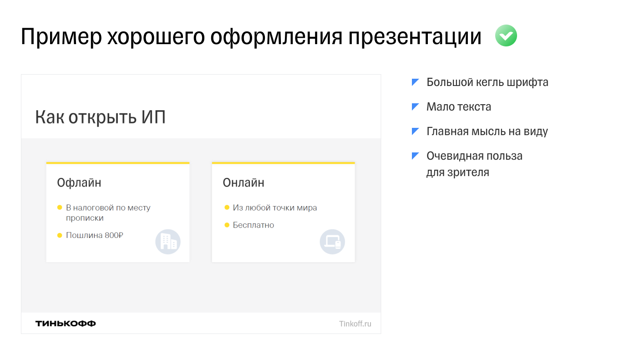Collapse the Как открыть ИП header section
619x364 pixels.
[101, 117]
